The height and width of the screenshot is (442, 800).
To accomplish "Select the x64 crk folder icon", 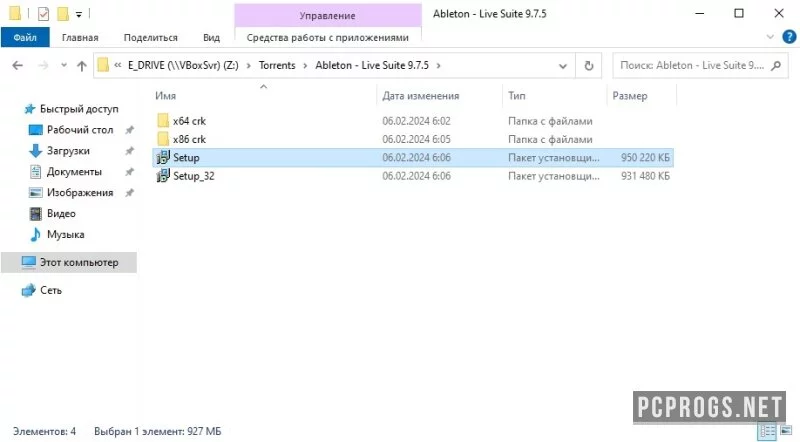I will point(163,121).
